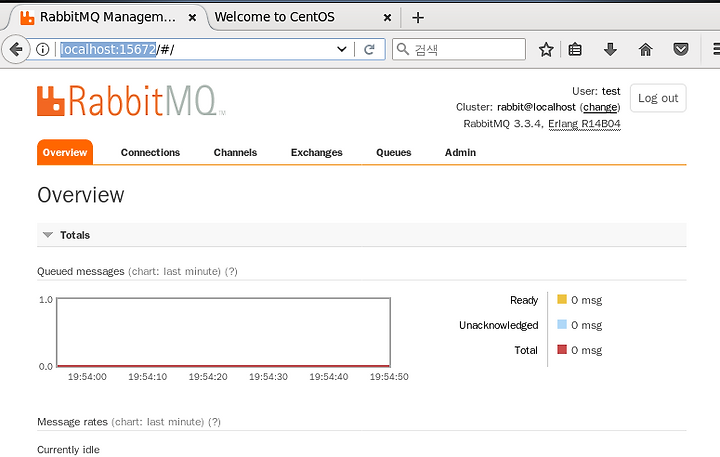Image resolution: width=720 pixels, height=457 pixels.
Task: Click the '19:54:30' chart time label
Action: tap(268, 377)
